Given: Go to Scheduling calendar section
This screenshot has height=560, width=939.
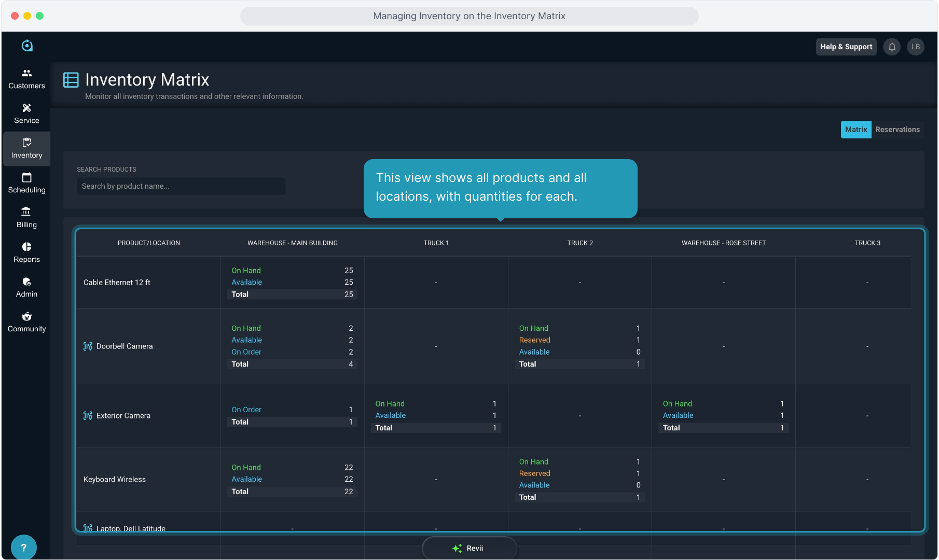Looking at the screenshot, I should pyautogui.click(x=26, y=183).
